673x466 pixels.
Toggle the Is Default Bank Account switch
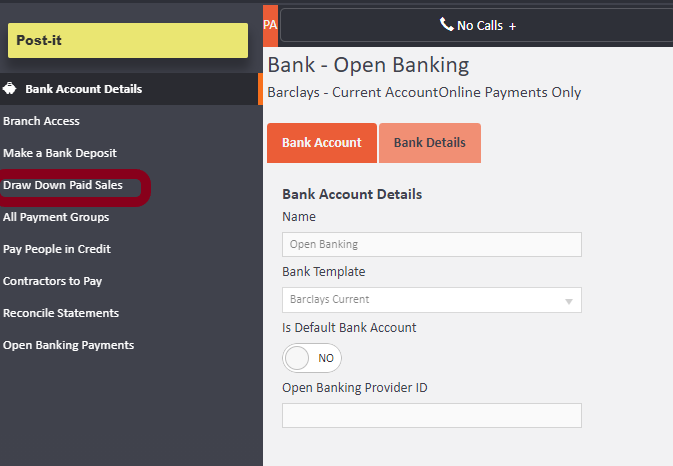[312, 357]
